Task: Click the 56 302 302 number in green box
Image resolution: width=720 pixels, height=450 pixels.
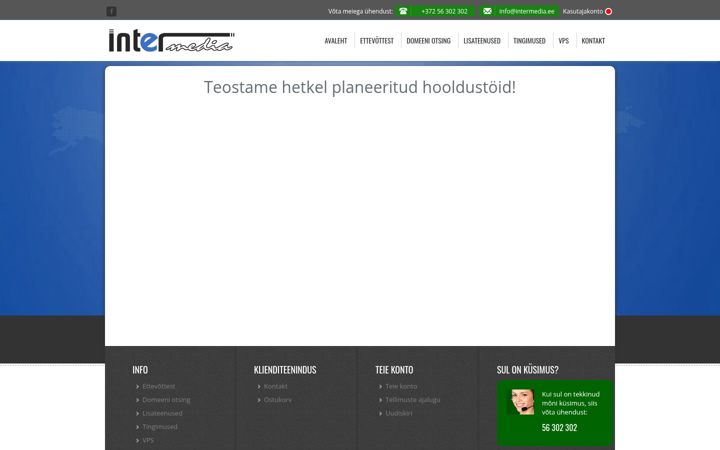Action: click(559, 428)
